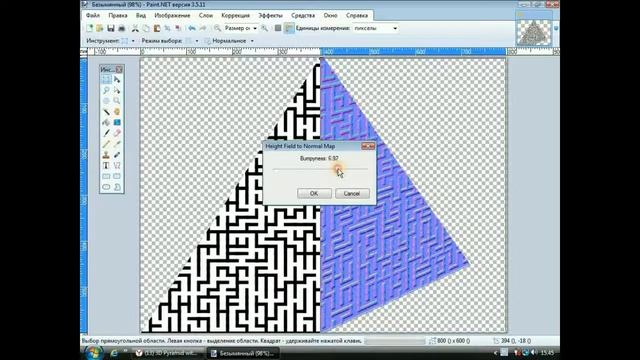Screen dimensions: 640x360
Task: Select the Move Selection tool
Action: pyautogui.click(x=117, y=90)
